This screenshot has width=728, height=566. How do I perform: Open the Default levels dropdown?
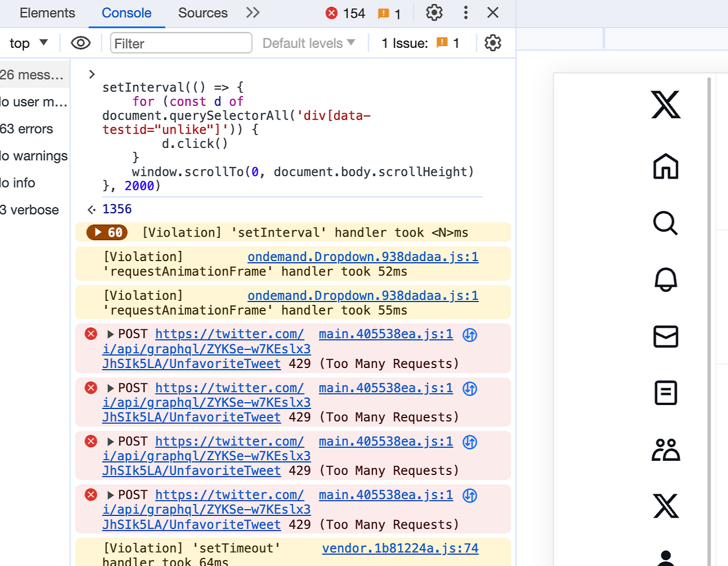[x=308, y=43]
